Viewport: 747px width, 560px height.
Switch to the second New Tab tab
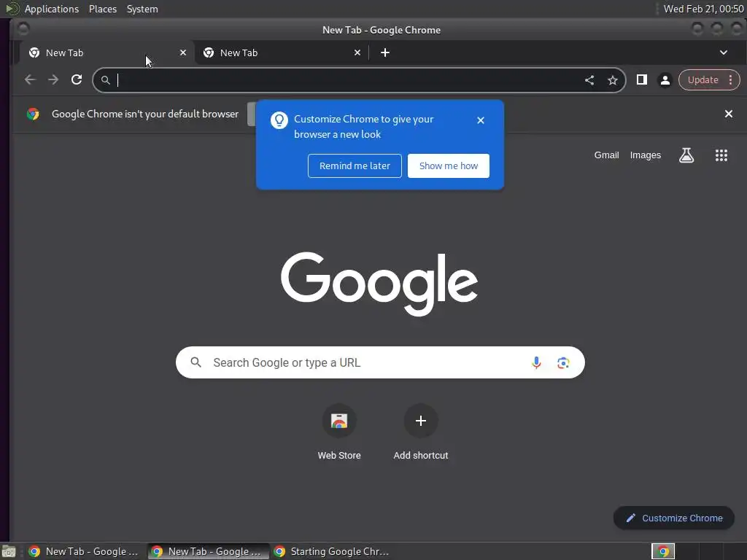[x=281, y=52]
